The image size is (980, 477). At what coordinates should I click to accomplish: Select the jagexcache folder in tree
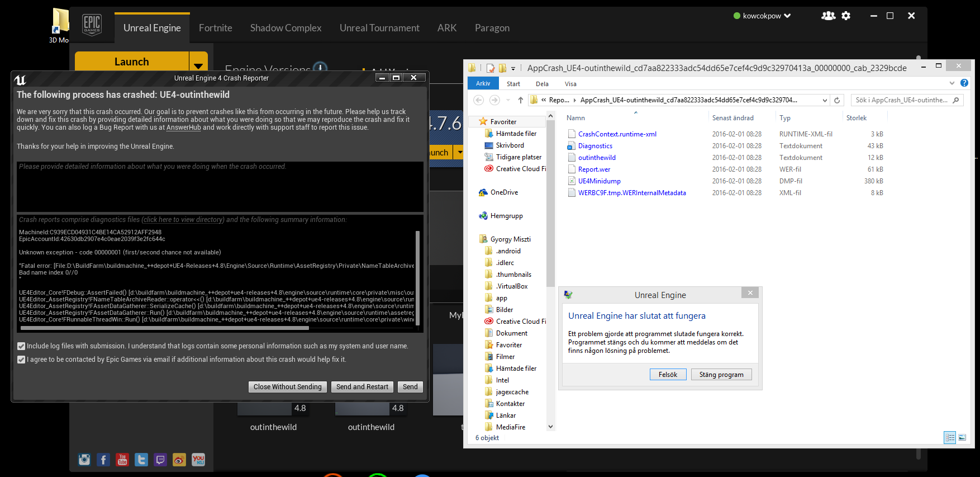(507, 392)
